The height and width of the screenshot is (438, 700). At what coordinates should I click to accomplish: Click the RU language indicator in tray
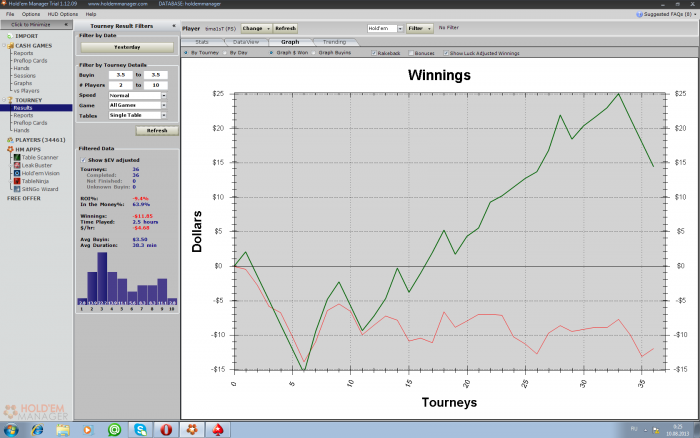pos(634,429)
